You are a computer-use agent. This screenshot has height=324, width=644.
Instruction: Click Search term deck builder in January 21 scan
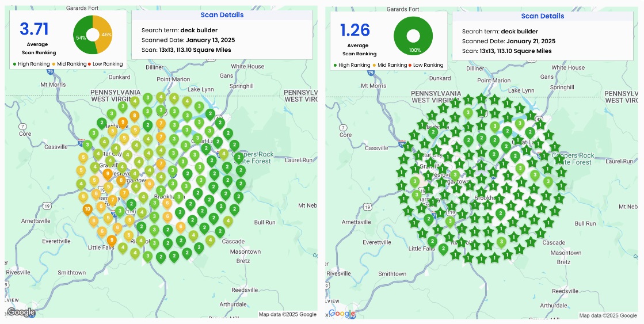[x=500, y=32]
